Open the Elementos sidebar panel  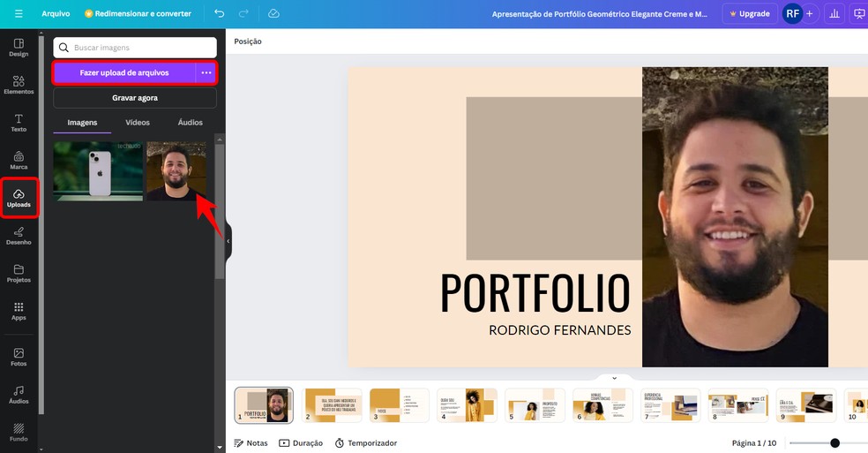tap(19, 85)
